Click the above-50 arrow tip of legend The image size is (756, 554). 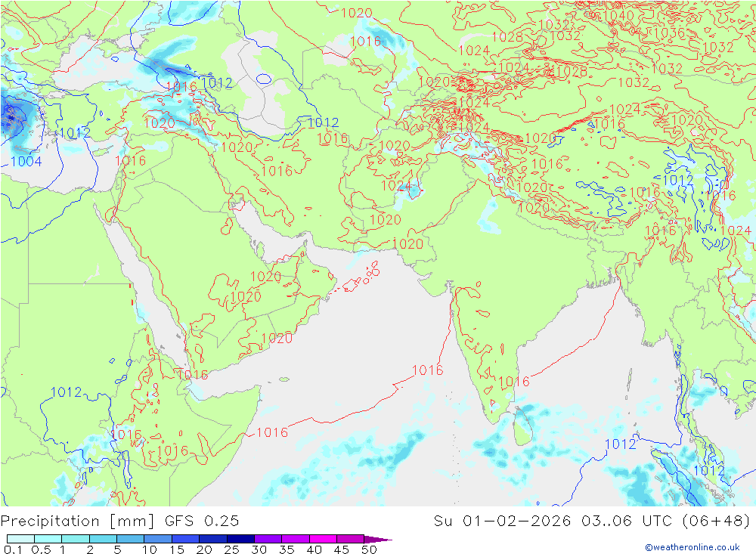tap(378, 539)
